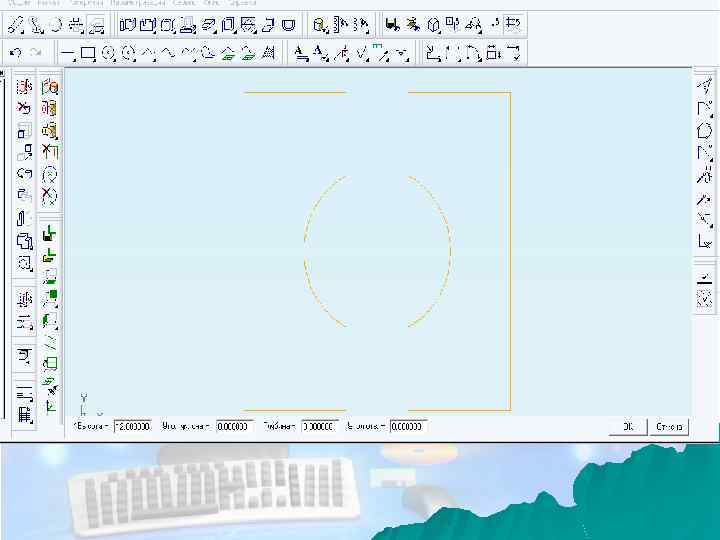Viewport: 720px width, 540px height.
Task: Click the Undo arrow icon
Action: (16, 53)
